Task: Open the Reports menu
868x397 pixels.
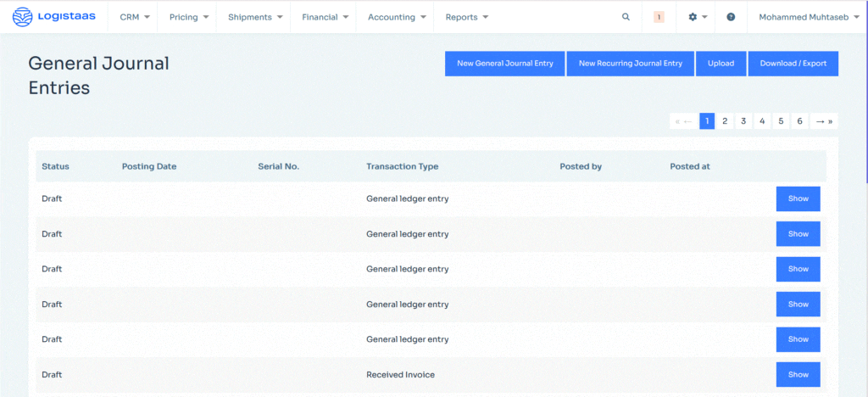Action: click(467, 17)
